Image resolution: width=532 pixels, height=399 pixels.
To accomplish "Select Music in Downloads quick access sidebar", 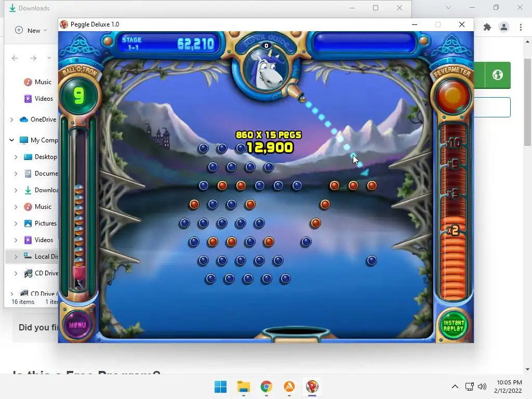I will (37, 82).
